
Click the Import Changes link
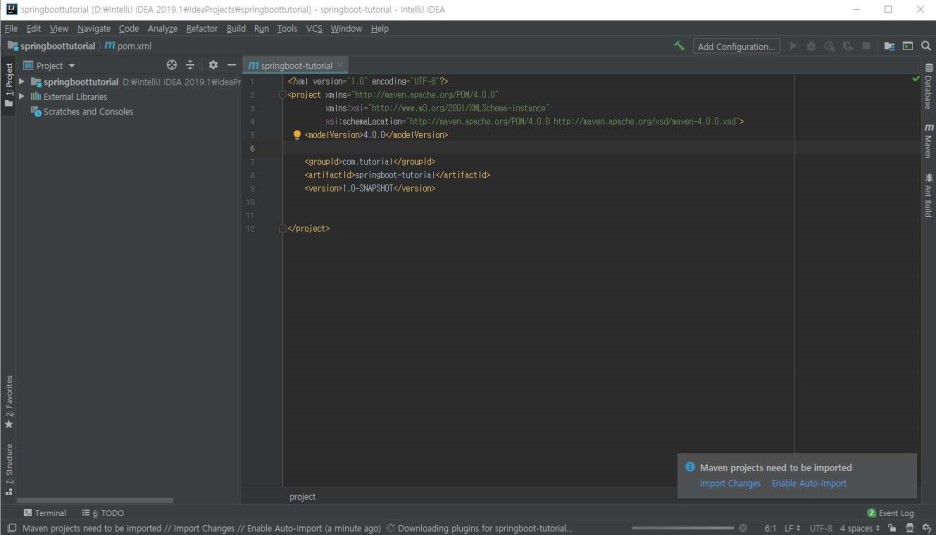(730, 483)
